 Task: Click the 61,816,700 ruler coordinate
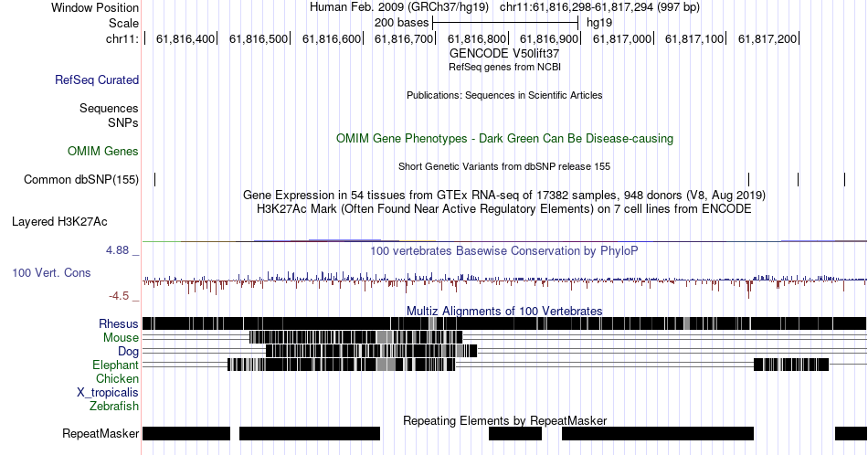(404, 38)
